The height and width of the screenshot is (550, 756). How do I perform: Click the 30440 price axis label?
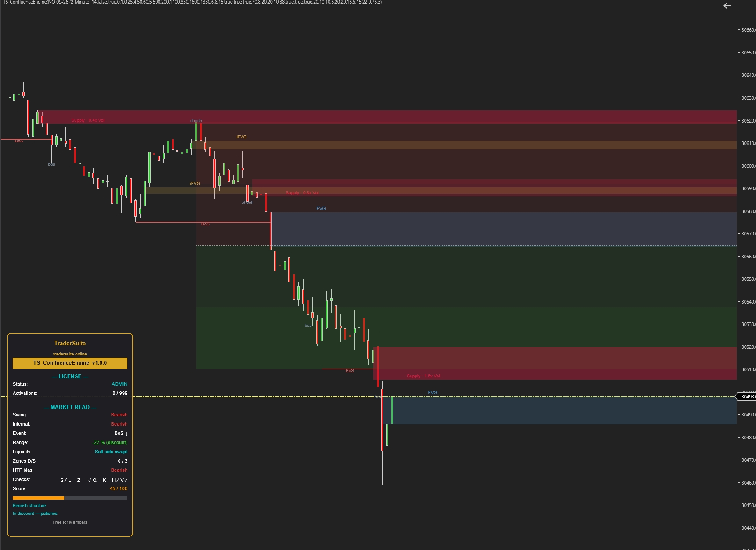coord(749,528)
